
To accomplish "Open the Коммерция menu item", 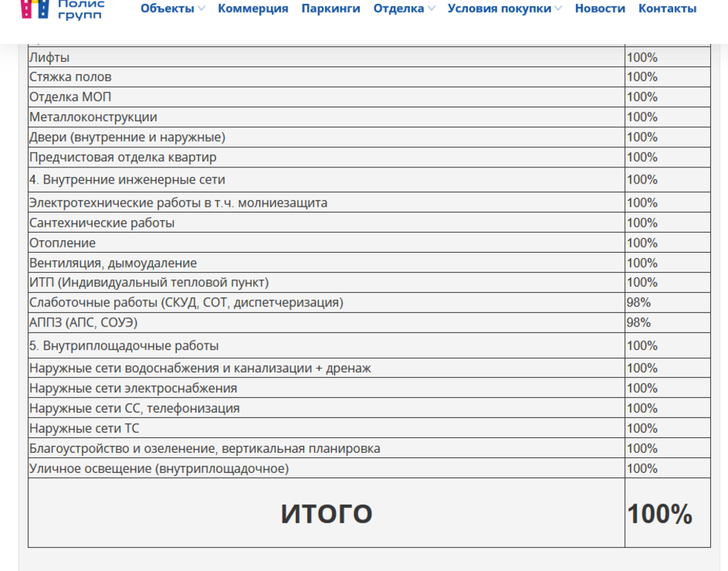I will (253, 8).
